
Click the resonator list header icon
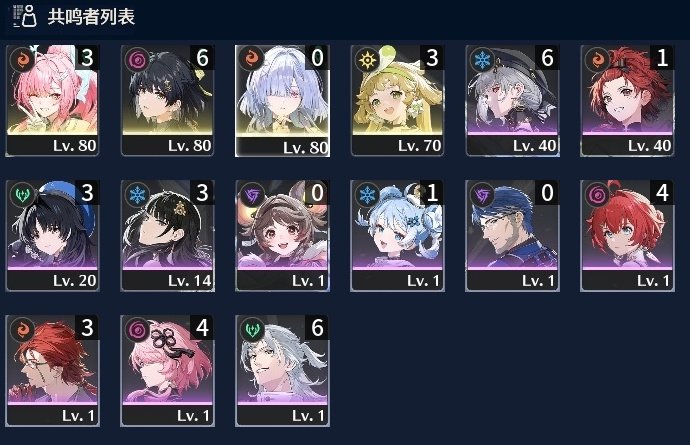pos(25,16)
